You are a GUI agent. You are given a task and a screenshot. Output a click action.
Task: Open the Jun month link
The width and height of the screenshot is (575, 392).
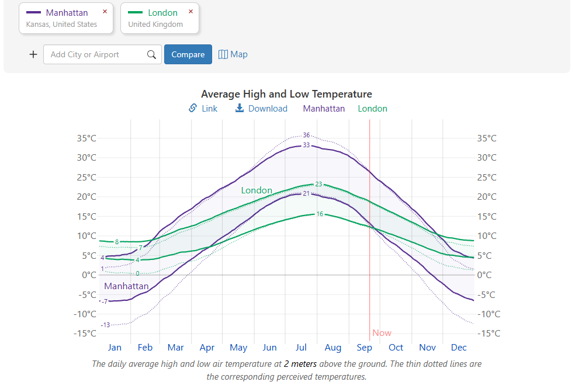pyautogui.click(x=269, y=347)
